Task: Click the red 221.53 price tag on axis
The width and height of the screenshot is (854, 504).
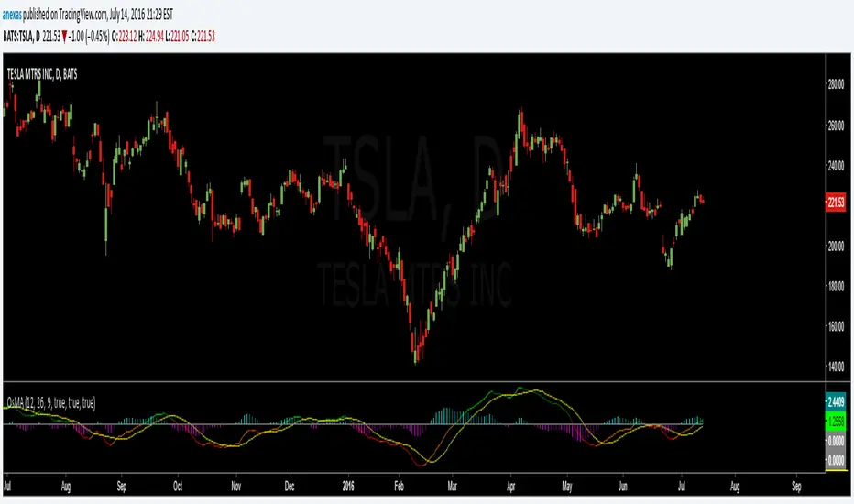Action: [836, 203]
